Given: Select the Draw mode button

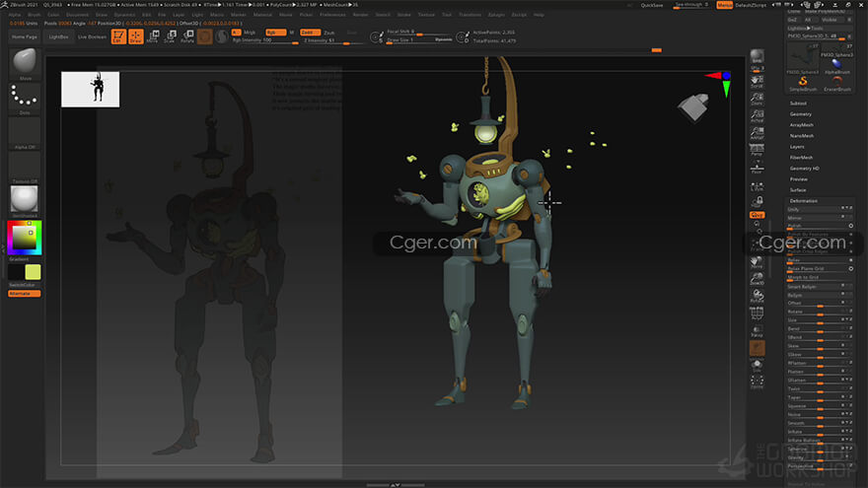Looking at the screenshot, I should (x=135, y=36).
